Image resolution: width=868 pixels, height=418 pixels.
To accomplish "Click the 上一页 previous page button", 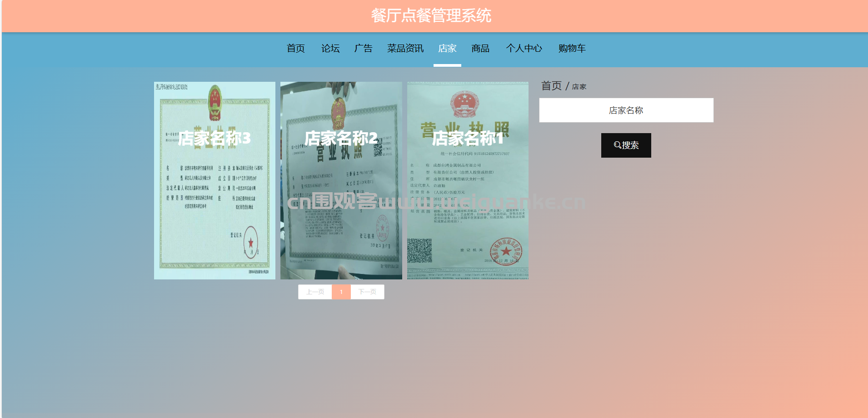I will (315, 292).
